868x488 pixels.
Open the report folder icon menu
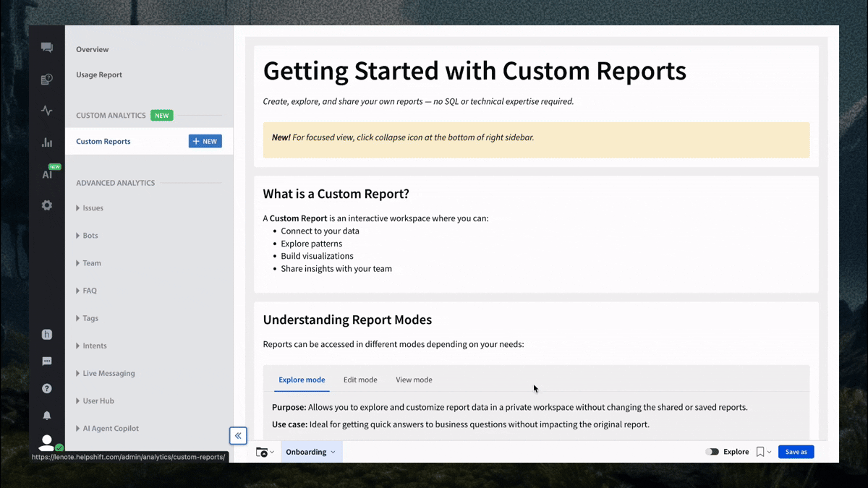pos(265,452)
